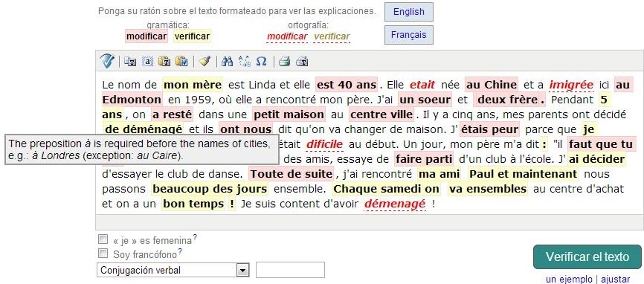The width and height of the screenshot is (644, 284).
Task: Click highlighted phrase 'bon temps'
Action: (x=193, y=204)
